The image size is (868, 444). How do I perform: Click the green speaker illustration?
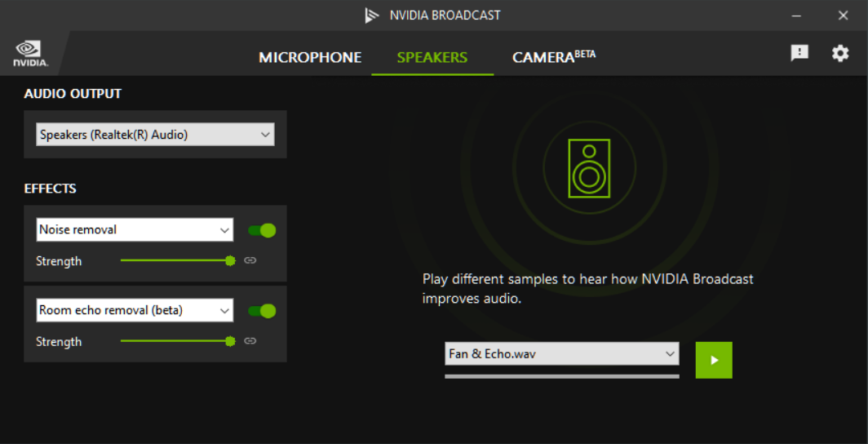pyautogui.click(x=589, y=168)
